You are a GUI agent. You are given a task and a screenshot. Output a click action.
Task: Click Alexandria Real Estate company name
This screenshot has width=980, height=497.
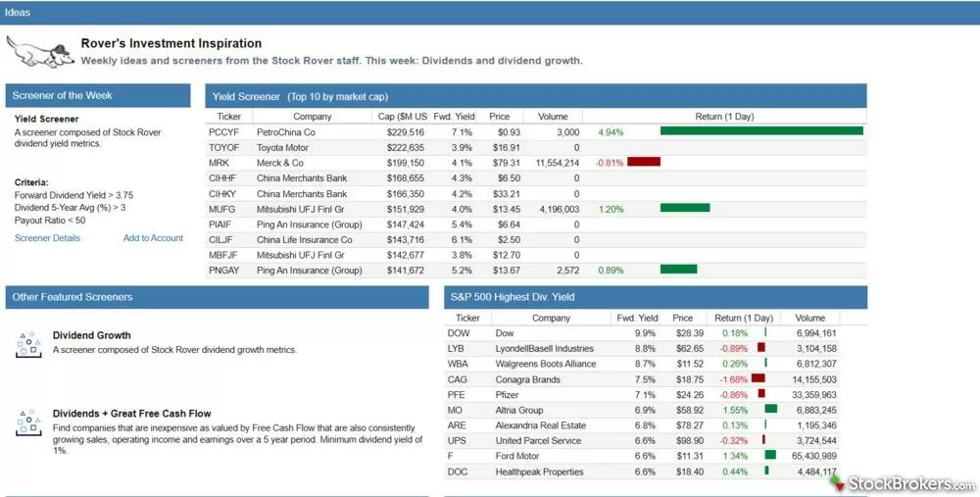click(x=541, y=425)
